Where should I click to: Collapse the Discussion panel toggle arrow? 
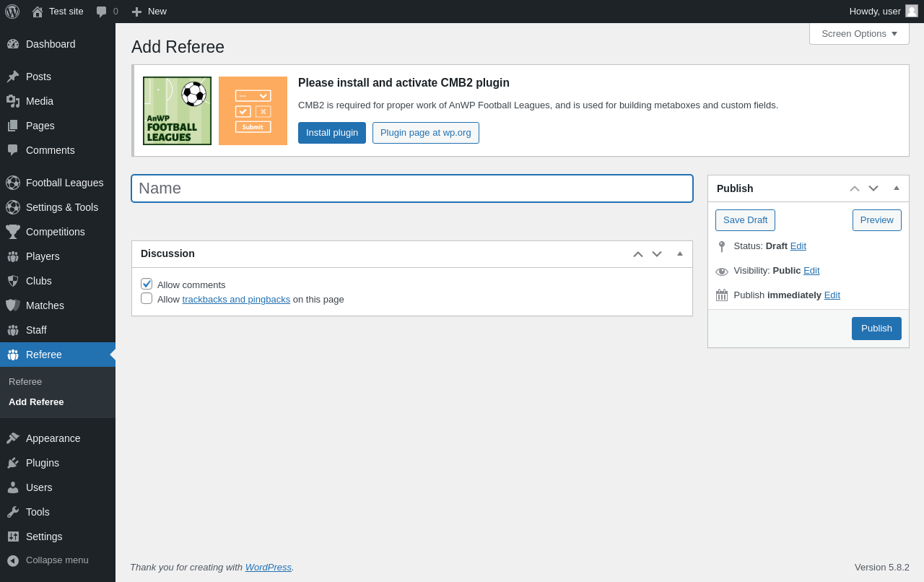(x=680, y=253)
